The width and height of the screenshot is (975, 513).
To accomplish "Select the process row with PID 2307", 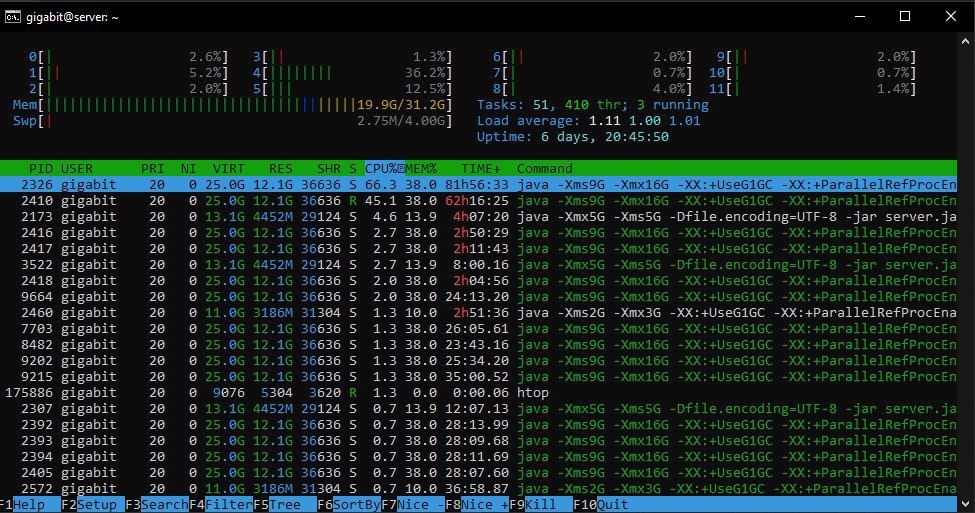I will [478, 409].
